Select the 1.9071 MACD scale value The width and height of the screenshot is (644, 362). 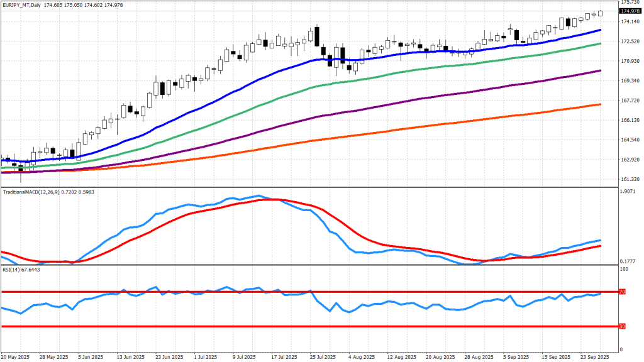click(629, 192)
